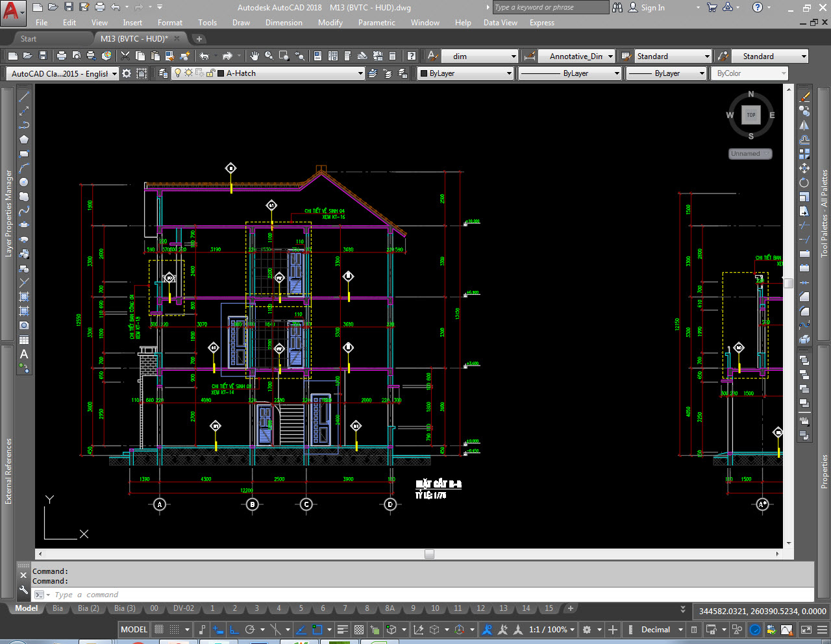Open the Decimal units dropdown
The width and height of the screenshot is (831, 644).
pyautogui.click(x=680, y=629)
